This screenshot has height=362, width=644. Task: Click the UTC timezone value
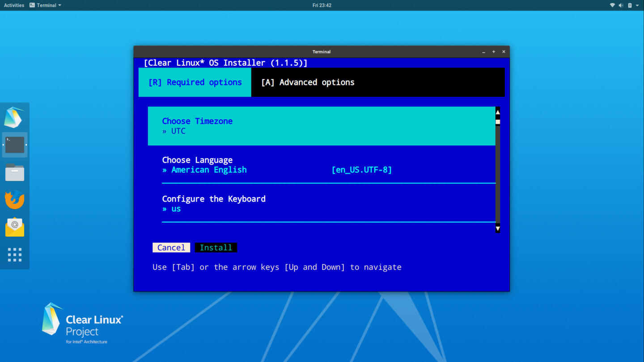coord(178,131)
